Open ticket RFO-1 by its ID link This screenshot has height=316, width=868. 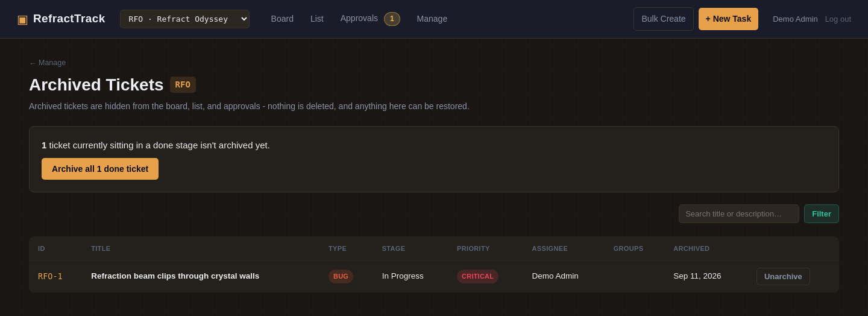[x=50, y=276]
